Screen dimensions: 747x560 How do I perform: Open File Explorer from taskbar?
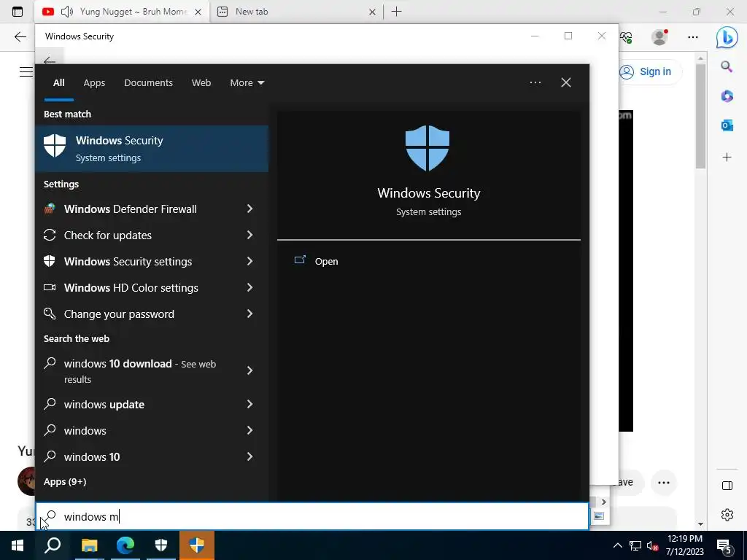tap(89, 545)
